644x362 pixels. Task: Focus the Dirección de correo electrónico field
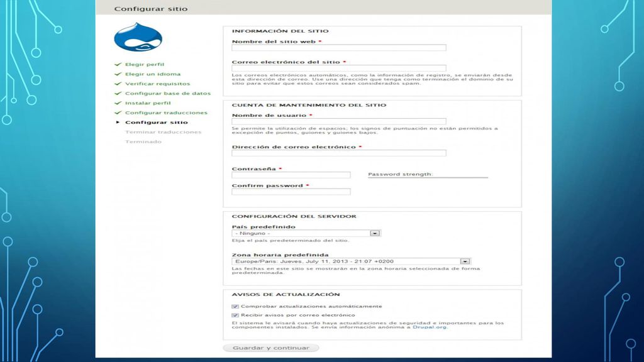click(x=339, y=153)
